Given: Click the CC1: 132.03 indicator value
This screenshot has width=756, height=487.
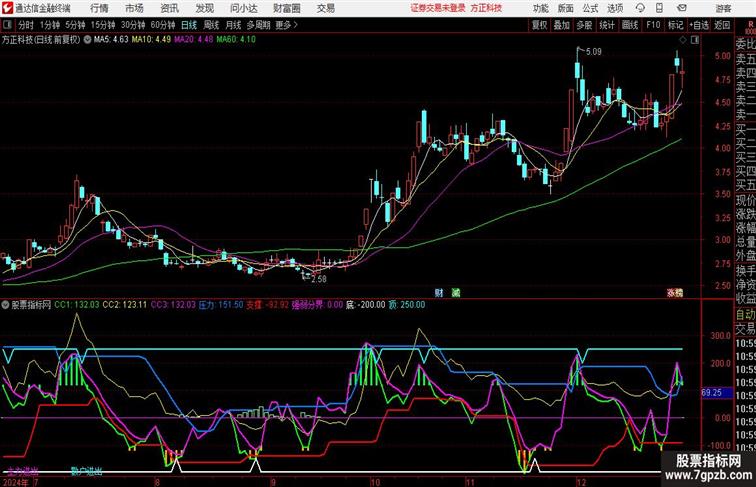Looking at the screenshot, I should point(77,305).
